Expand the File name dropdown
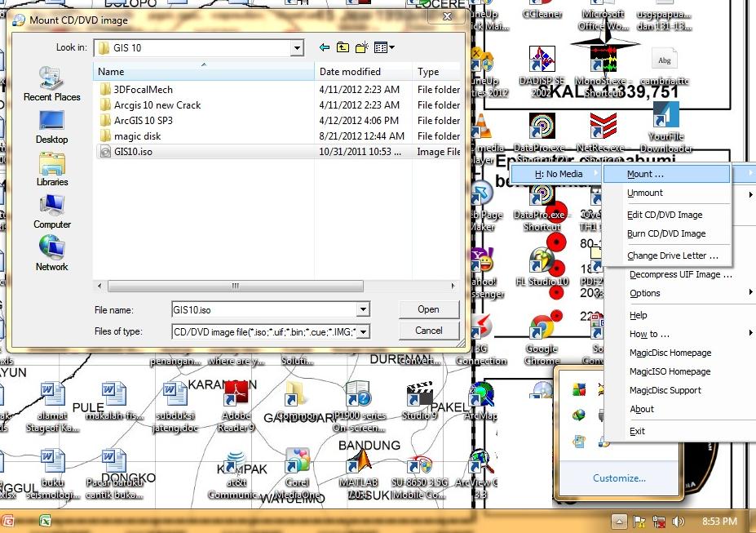This screenshot has height=533, width=756. [x=363, y=309]
